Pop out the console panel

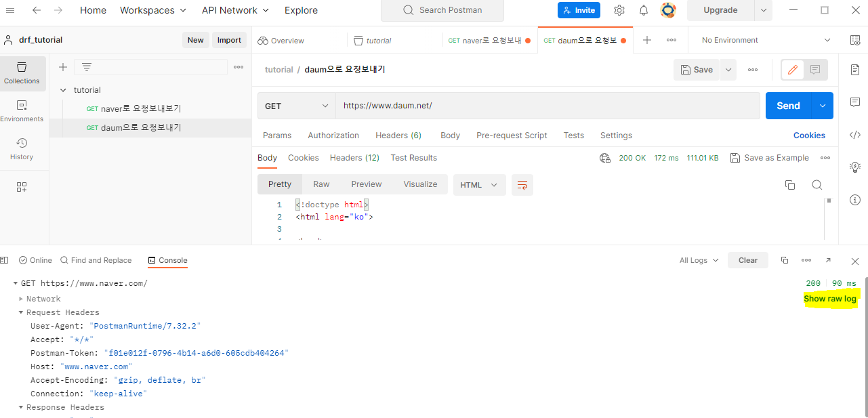pos(828,260)
